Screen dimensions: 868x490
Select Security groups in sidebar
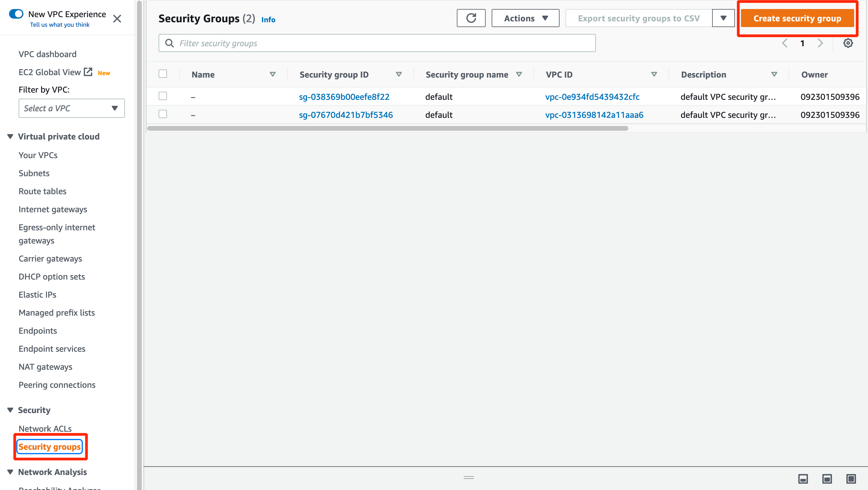click(50, 447)
